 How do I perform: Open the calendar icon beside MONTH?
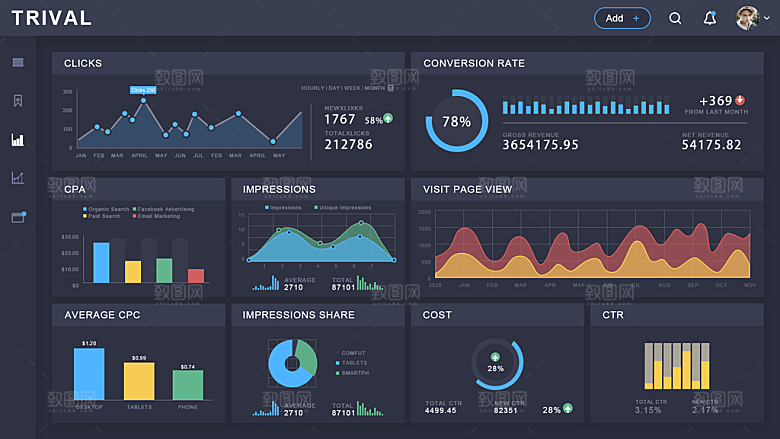pos(391,88)
